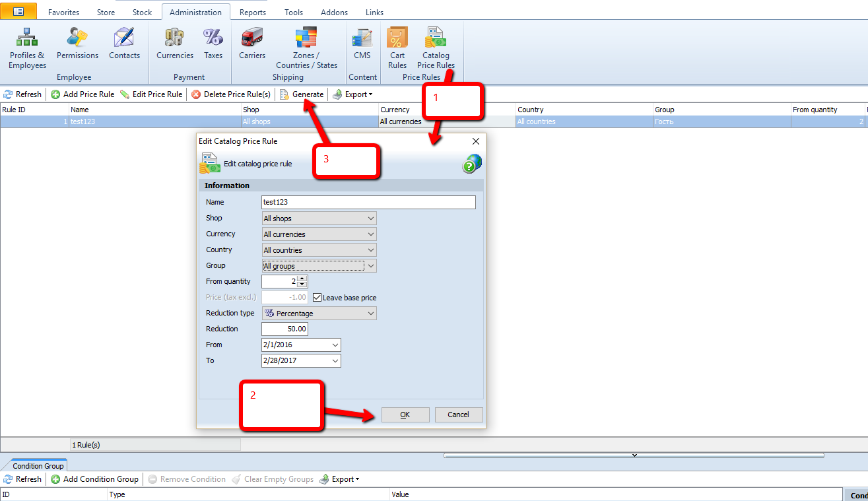
Task: Open the From date picker dropdown
Action: pyautogui.click(x=335, y=345)
